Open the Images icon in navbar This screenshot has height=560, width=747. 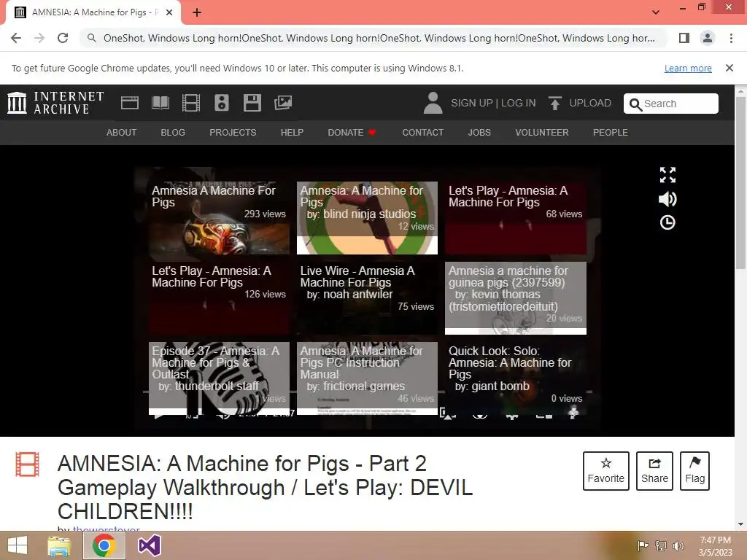click(283, 103)
